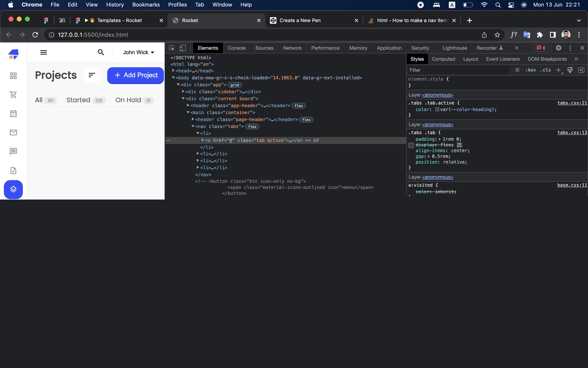Collapse the nav class tabs node
The width and height of the screenshot is (588, 368).
193,126
